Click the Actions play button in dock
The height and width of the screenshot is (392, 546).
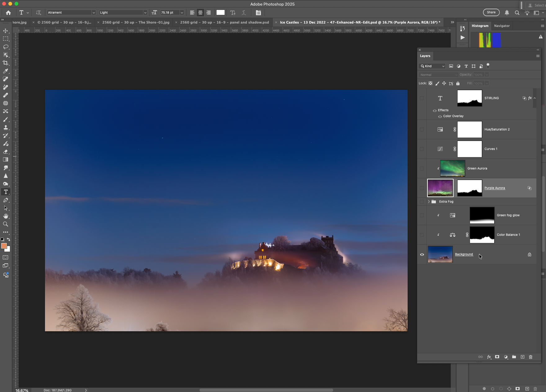[x=463, y=37]
